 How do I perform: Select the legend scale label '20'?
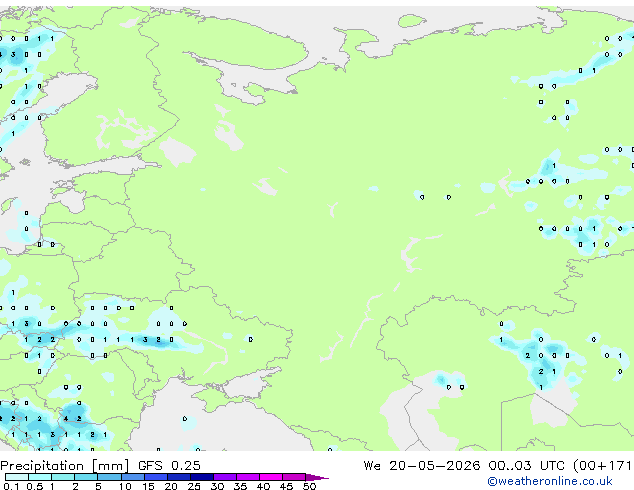pyautogui.click(x=171, y=486)
